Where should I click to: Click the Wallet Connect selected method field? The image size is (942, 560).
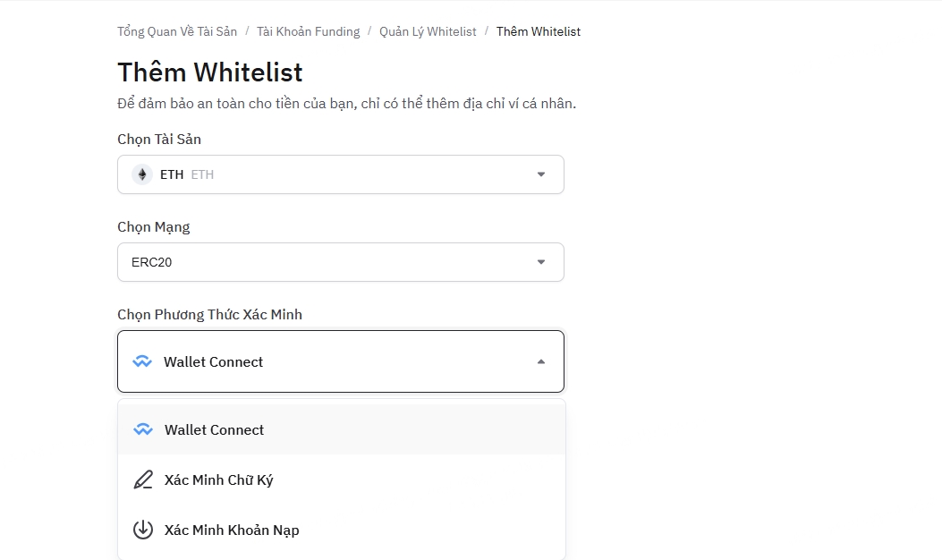click(x=341, y=361)
